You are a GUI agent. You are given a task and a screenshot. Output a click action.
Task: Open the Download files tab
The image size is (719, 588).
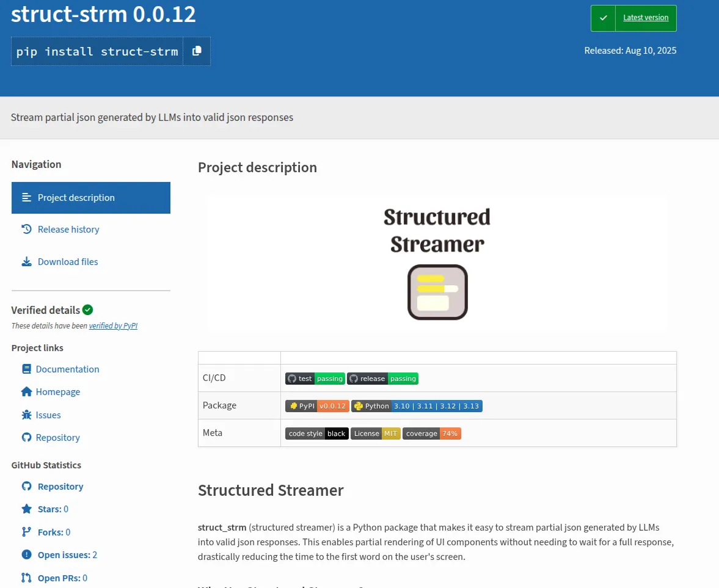(68, 262)
